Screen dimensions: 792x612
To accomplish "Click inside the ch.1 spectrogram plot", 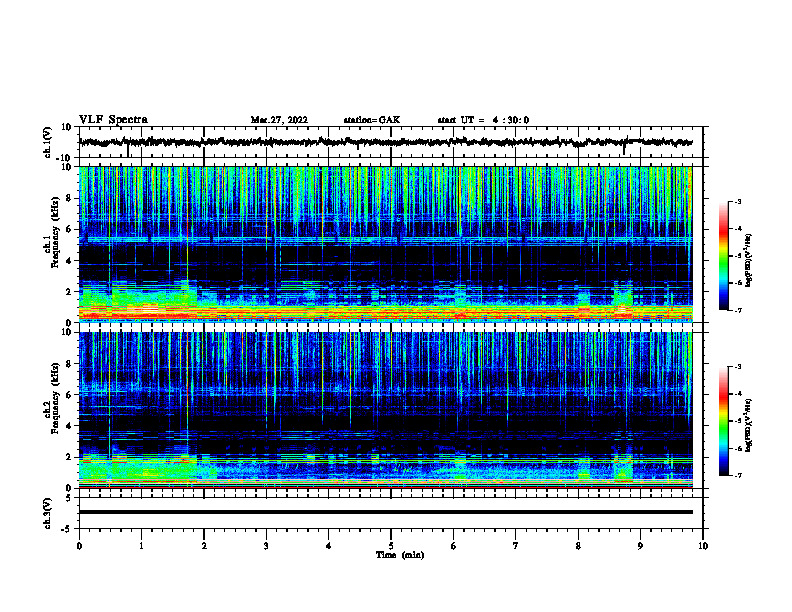I will click(386, 244).
